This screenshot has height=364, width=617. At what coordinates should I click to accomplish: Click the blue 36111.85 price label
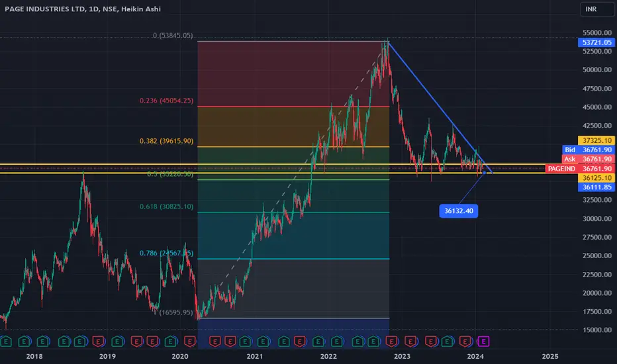(596, 187)
